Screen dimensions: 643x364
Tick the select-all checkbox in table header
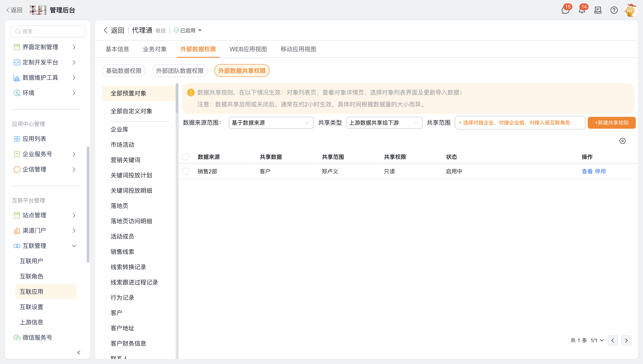coord(186,157)
